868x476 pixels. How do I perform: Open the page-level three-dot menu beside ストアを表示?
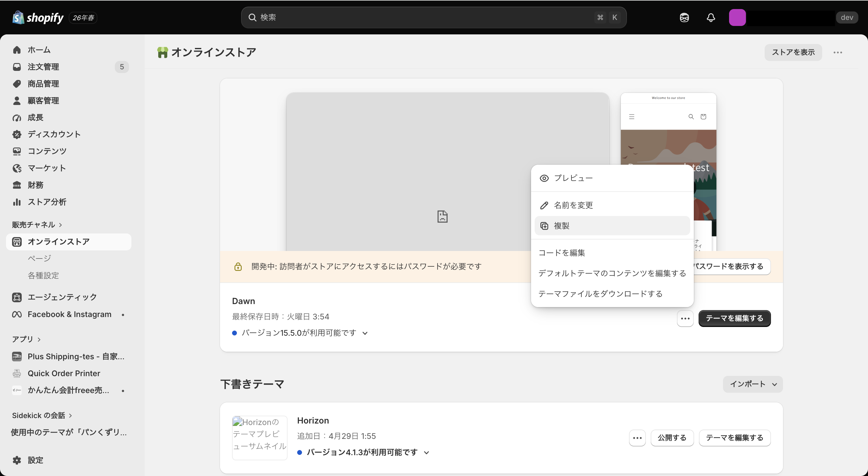pyautogui.click(x=838, y=52)
